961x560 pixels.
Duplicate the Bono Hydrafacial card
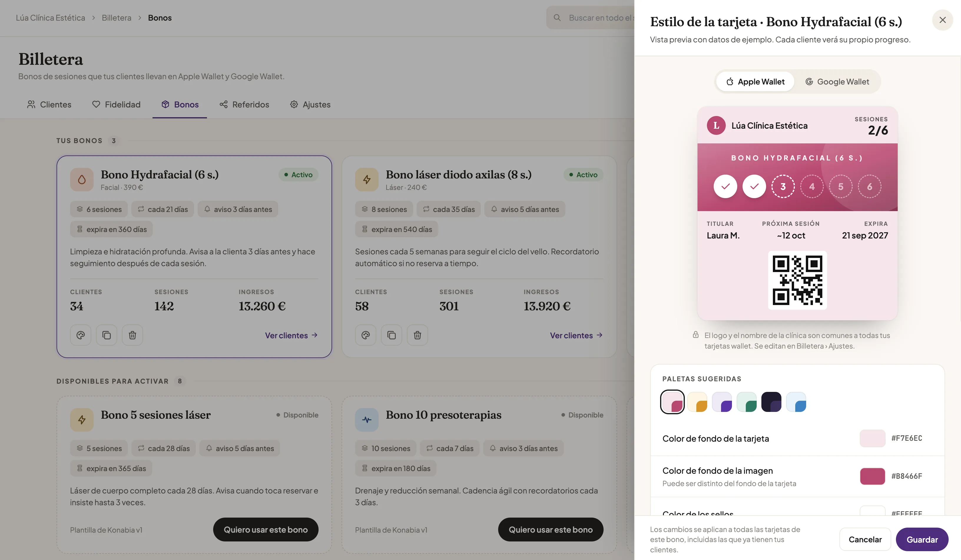pyautogui.click(x=106, y=335)
